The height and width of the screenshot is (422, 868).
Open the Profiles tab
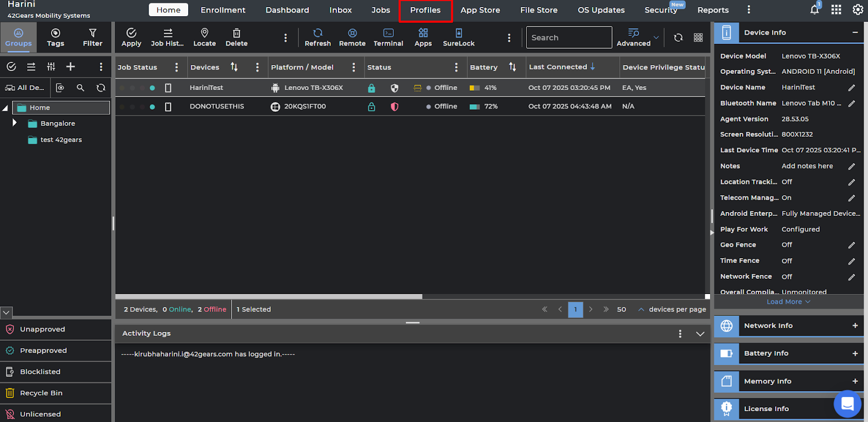click(x=425, y=10)
